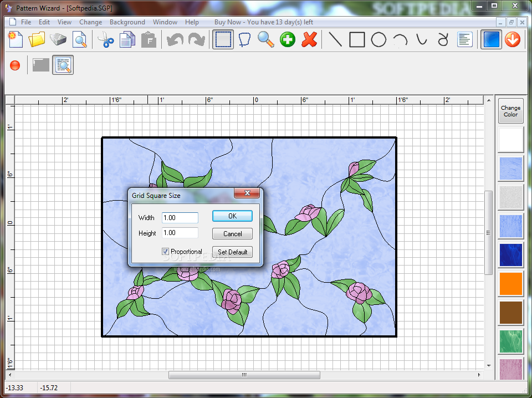532x398 pixels.
Task: Click Buy Now trial notice menu item
Action: tap(264, 22)
